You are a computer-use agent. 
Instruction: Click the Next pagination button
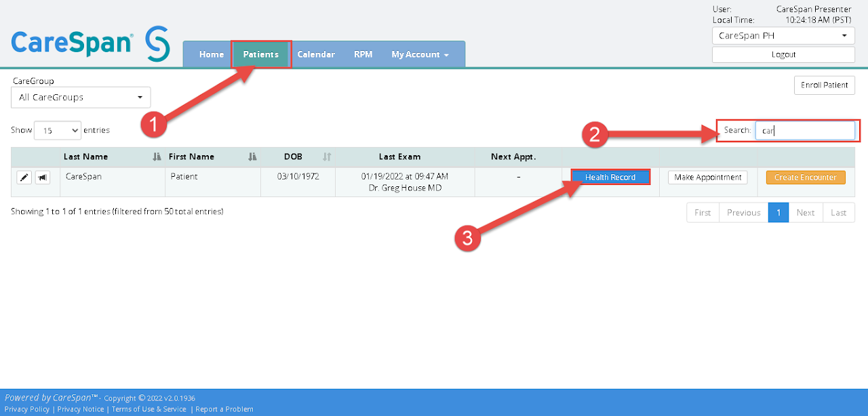(806, 213)
